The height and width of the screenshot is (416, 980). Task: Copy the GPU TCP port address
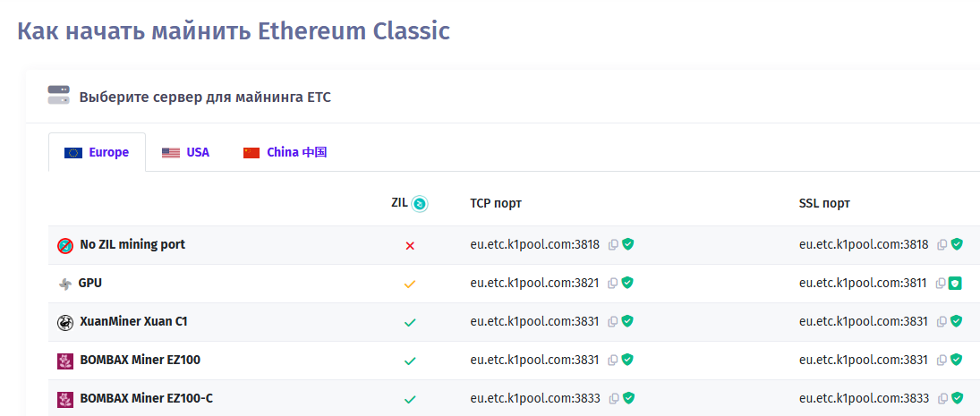pos(613,283)
